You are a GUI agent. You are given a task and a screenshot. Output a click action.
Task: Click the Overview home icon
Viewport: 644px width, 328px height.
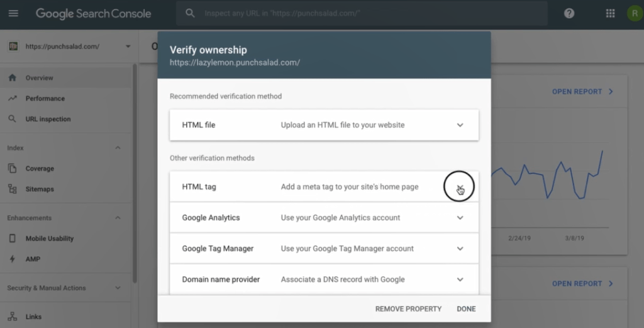tap(13, 77)
